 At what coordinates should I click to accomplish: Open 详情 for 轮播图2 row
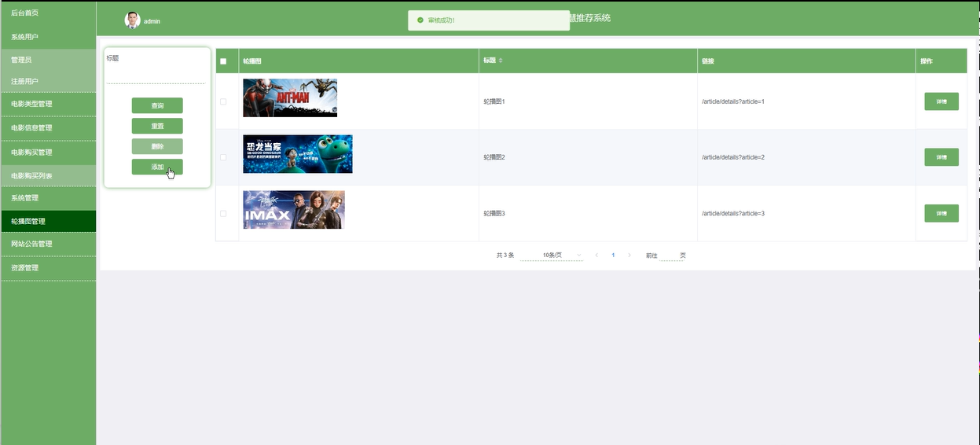coord(941,157)
